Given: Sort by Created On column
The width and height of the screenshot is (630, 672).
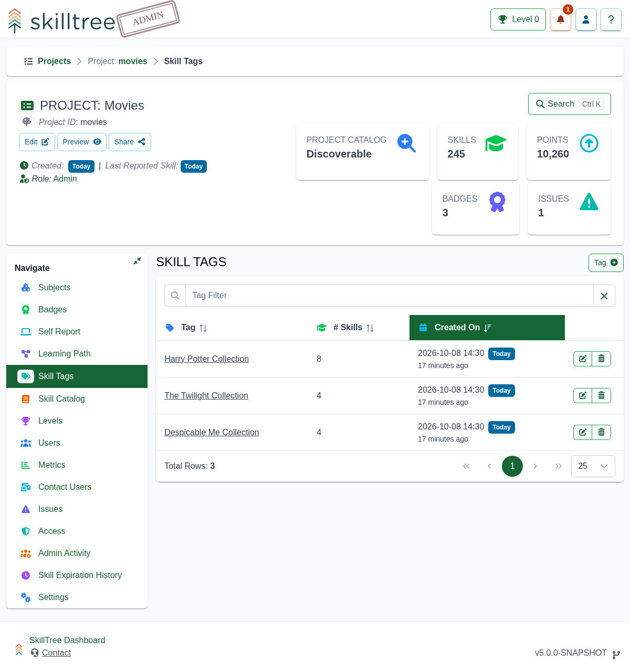Looking at the screenshot, I should [x=487, y=328].
